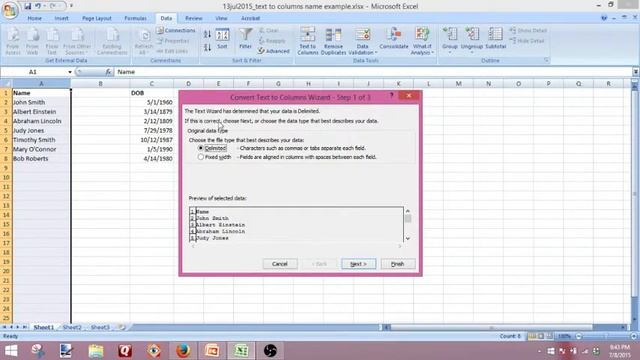640x360 pixels.
Task: Click Advanced filter option
Action: point(273,51)
